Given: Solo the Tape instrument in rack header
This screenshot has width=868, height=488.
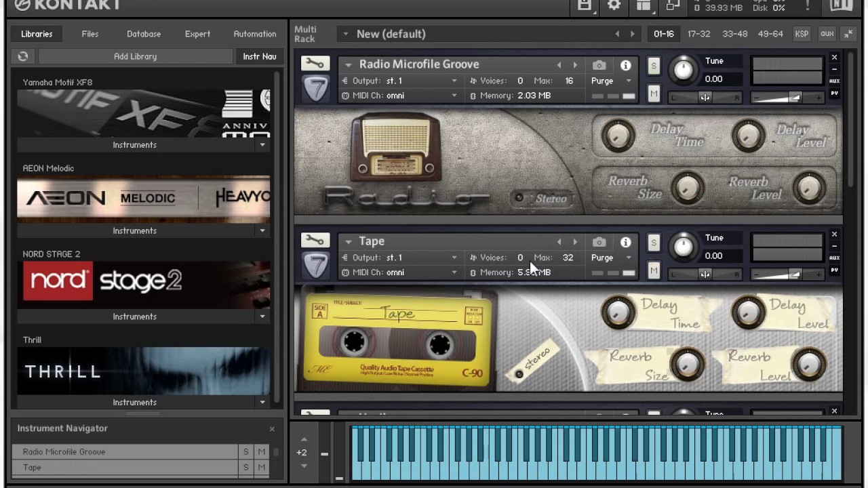Looking at the screenshot, I should pyautogui.click(x=654, y=242).
